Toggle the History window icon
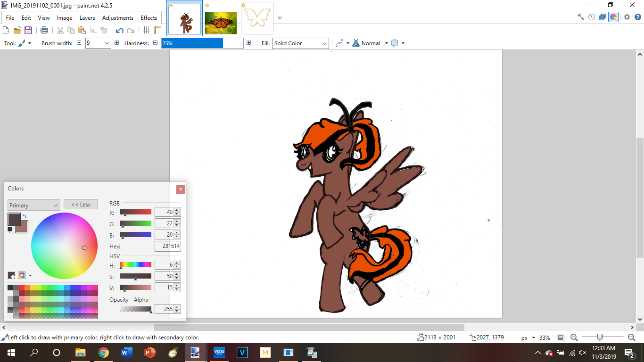This screenshot has height=362, width=644. (x=592, y=17)
